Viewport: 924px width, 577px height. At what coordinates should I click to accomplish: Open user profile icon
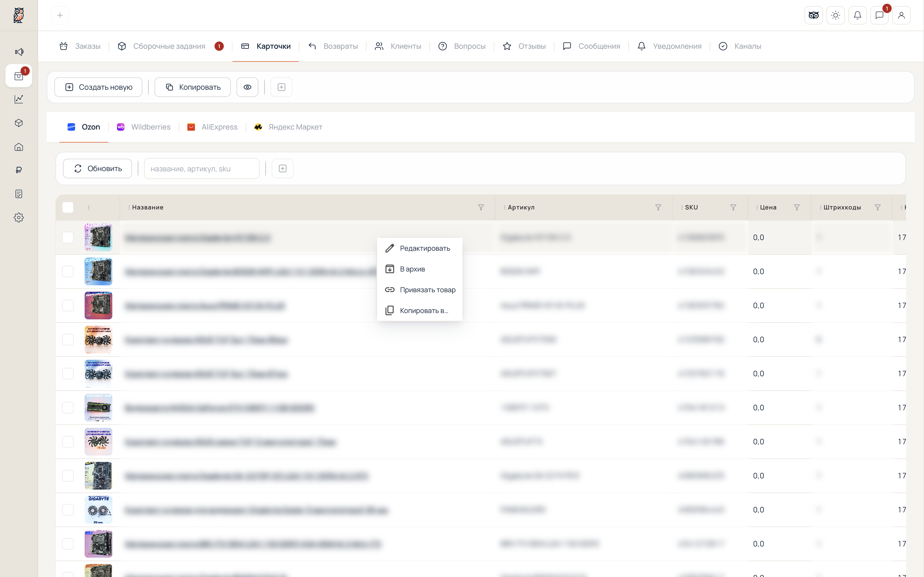[x=901, y=15]
